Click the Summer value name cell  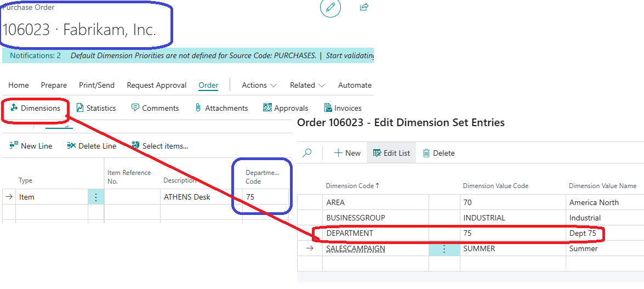(x=605, y=249)
